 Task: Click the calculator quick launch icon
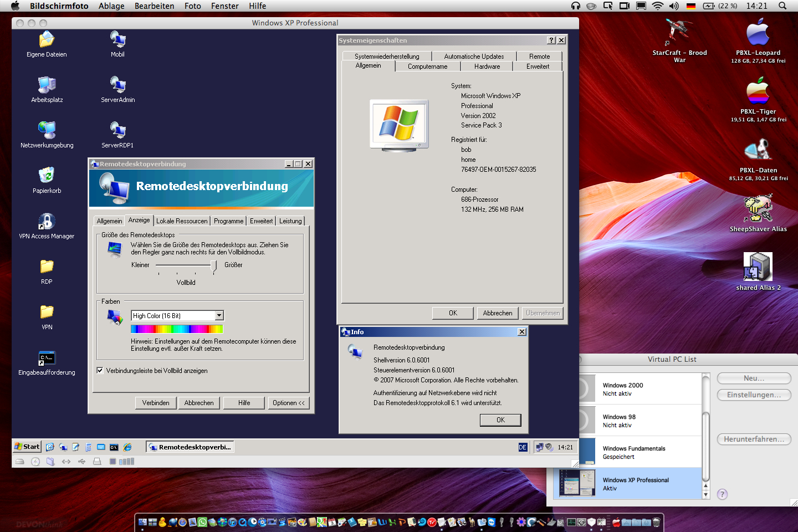(x=88, y=447)
